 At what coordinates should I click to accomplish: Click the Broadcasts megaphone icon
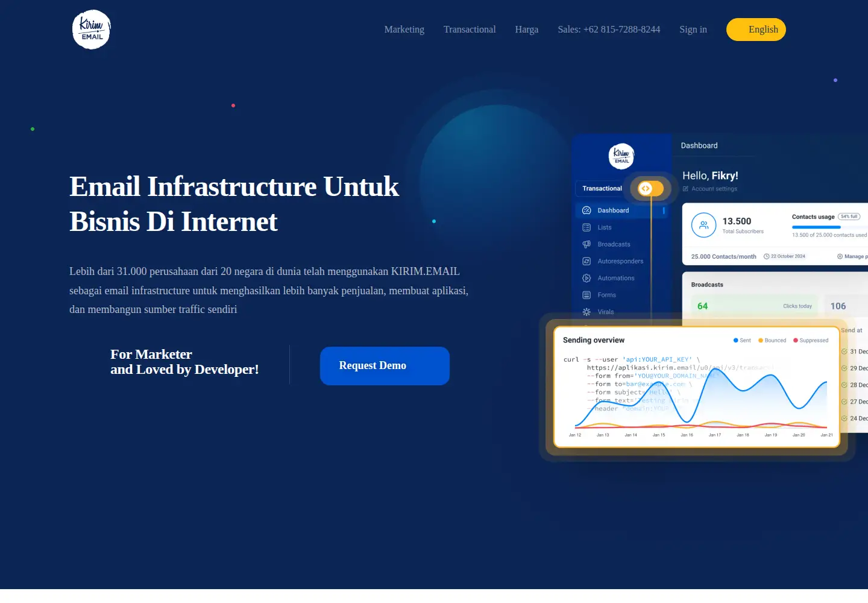click(587, 244)
